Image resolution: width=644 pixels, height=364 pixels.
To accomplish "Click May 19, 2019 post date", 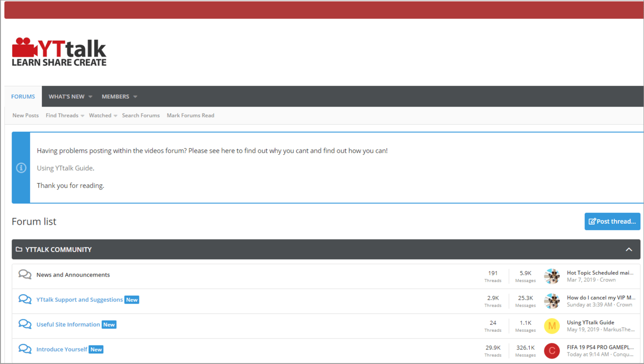I will pyautogui.click(x=583, y=330).
